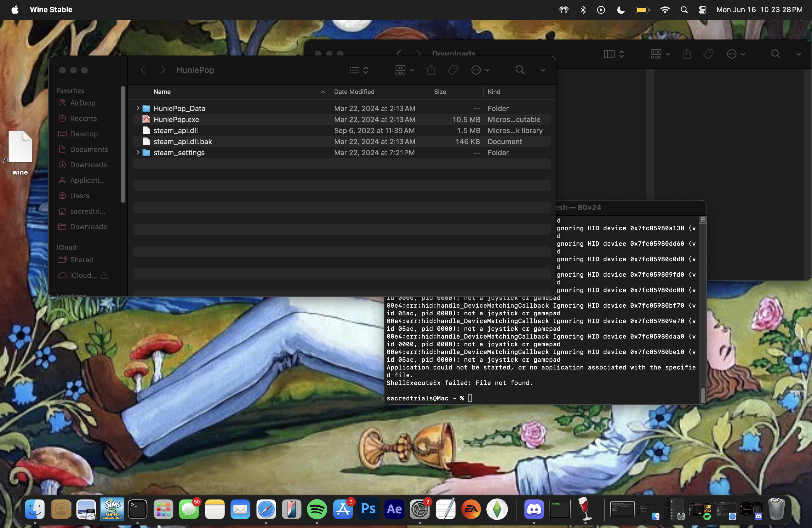Screen dimensions: 812x528
Task: Open Messages app with 50 badge
Action: tap(189, 509)
